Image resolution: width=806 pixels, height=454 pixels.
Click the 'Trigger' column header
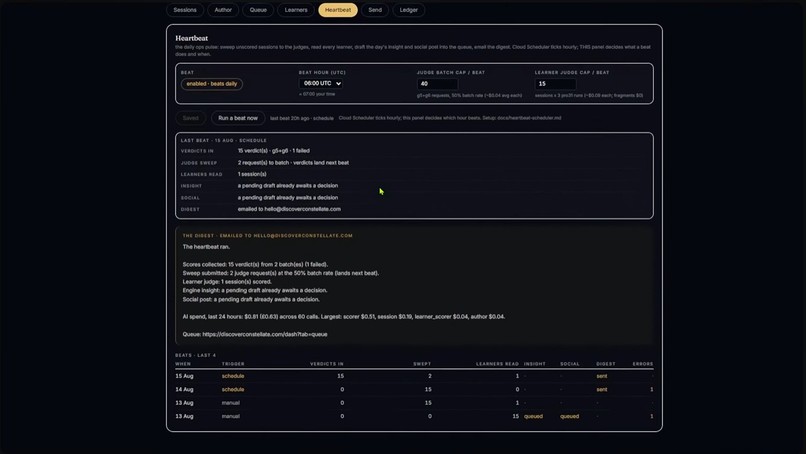[x=233, y=364]
